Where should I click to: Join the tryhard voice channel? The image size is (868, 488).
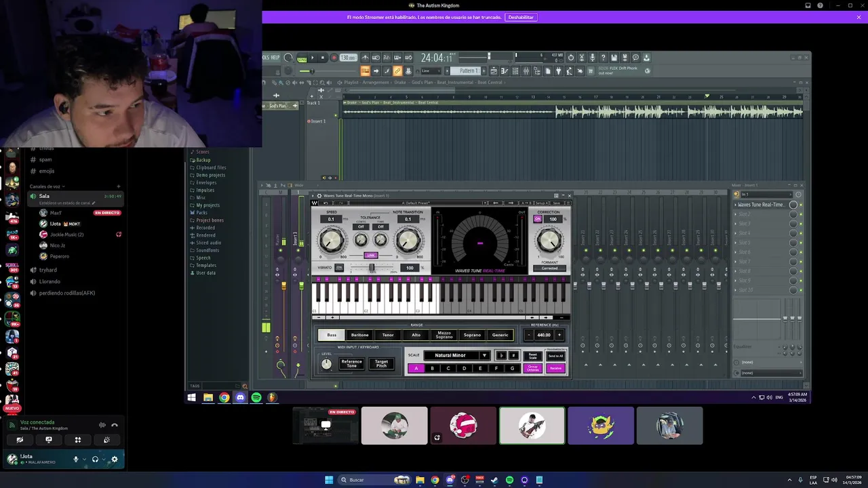[x=47, y=270]
